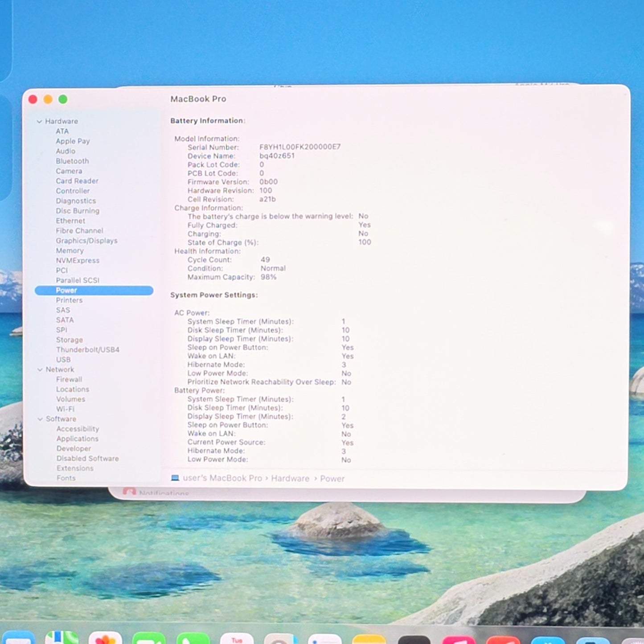Select Disabled Software in the sidebar
644x644 pixels.
(x=88, y=459)
